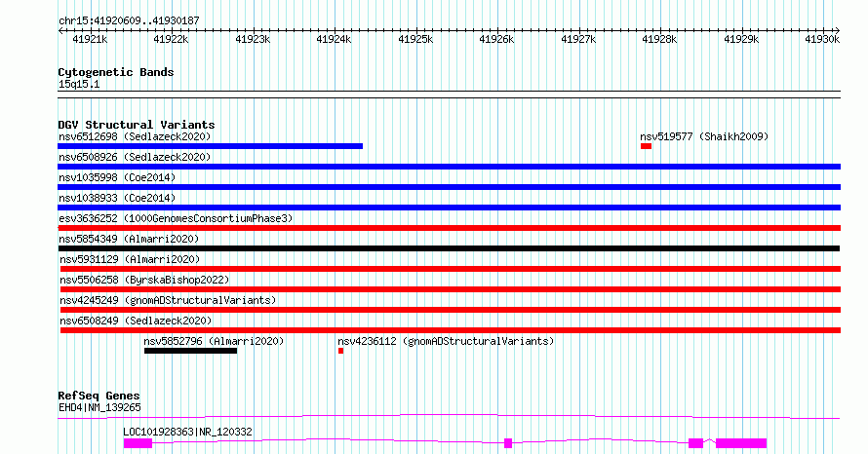This screenshot has height=454, width=868.
Task: Open nsv5852796 (Almarri2020) variant label
Action: [214, 341]
